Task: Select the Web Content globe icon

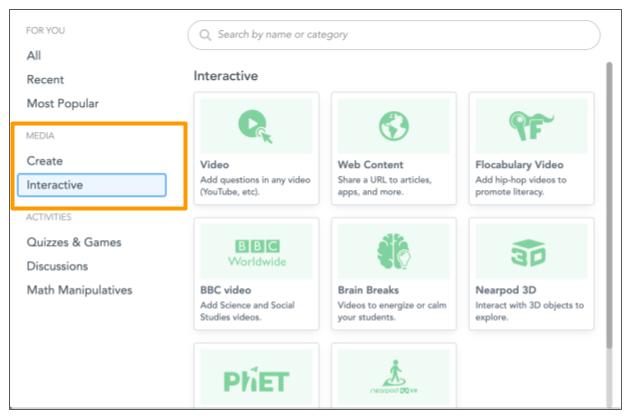Action: 393,126
